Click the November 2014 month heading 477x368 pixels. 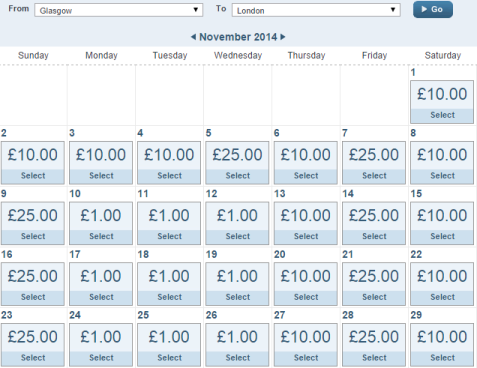(x=238, y=37)
